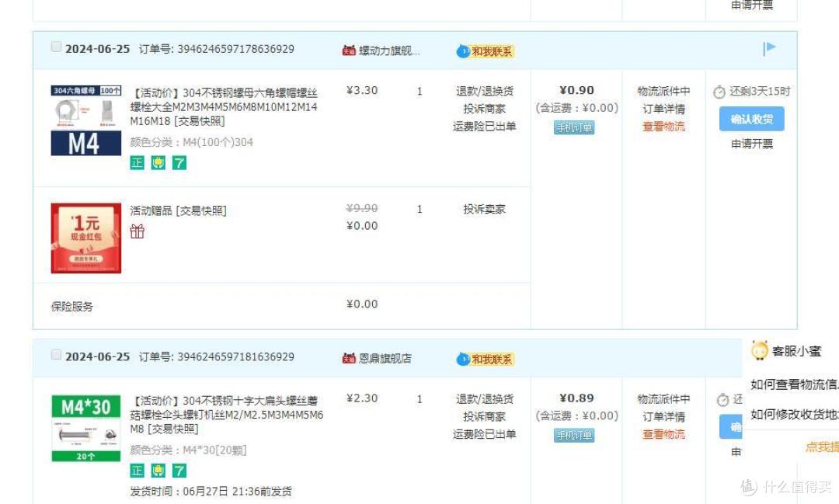Click the 保险服务 row label
This screenshot has width=839, height=504.
(71, 307)
